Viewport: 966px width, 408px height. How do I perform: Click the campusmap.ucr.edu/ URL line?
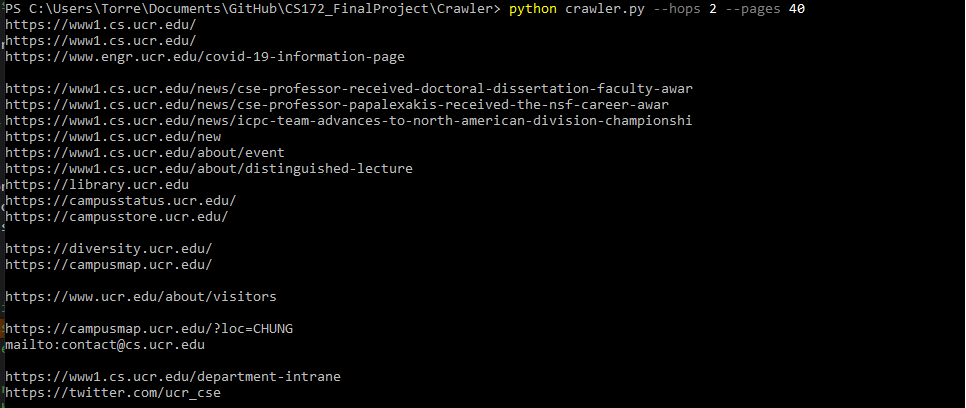[x=109, y=265]
